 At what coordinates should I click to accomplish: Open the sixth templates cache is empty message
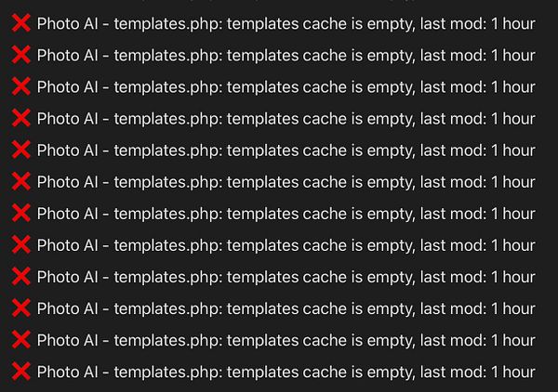(286, 182)
